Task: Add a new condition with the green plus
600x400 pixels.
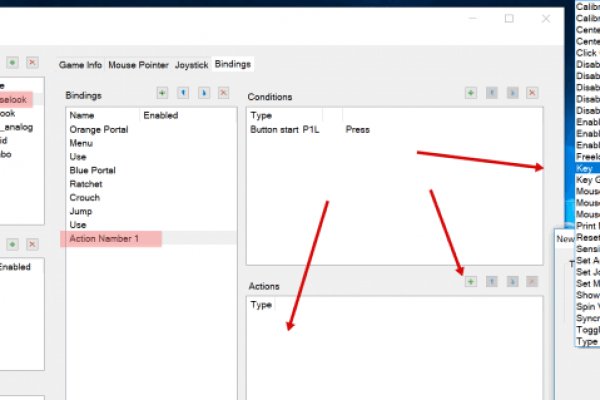Action: (471, 93)
